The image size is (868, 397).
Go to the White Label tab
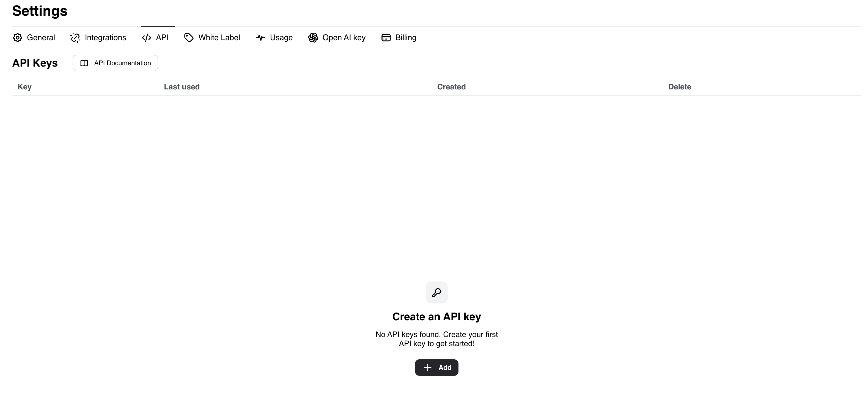(x=212, y=37)
